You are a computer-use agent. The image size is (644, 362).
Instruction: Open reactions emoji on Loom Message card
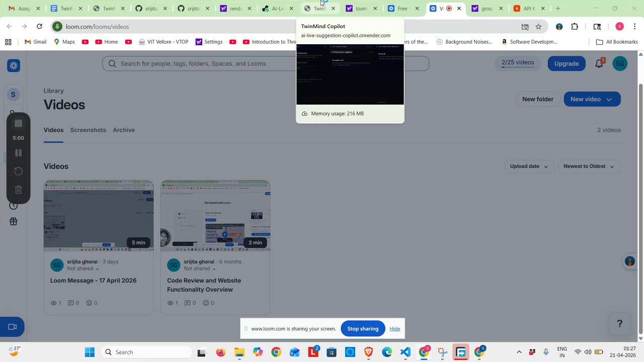click(x=92, y=303)
